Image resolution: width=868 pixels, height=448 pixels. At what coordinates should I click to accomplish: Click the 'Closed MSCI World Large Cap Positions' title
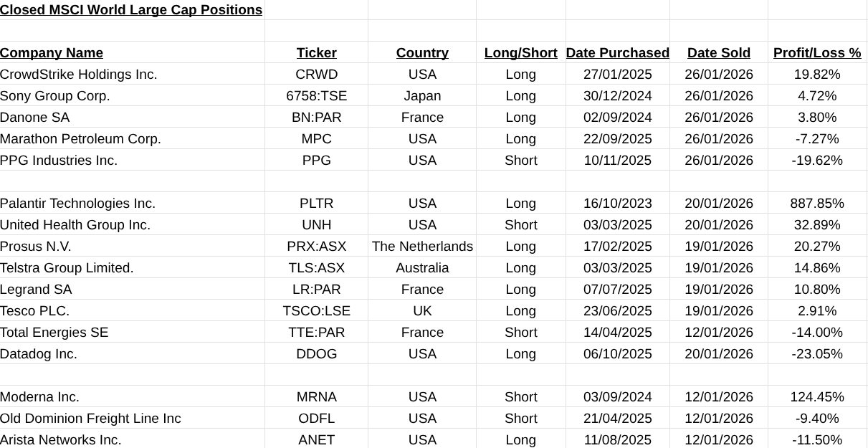click(131, 10)
